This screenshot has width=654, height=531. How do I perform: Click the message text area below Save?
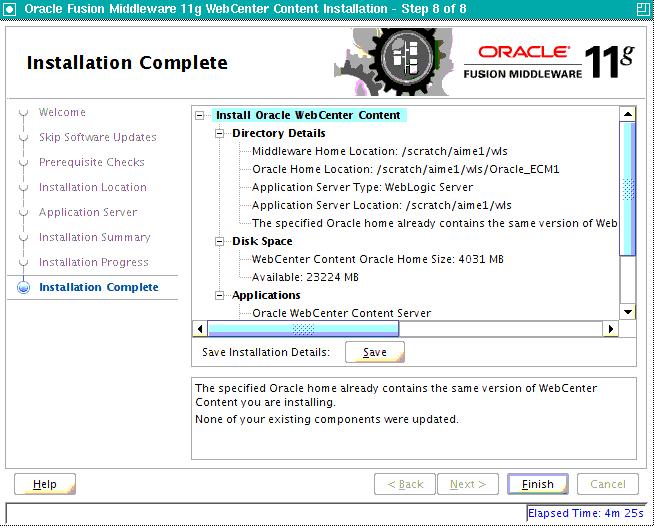pos(414,418)
